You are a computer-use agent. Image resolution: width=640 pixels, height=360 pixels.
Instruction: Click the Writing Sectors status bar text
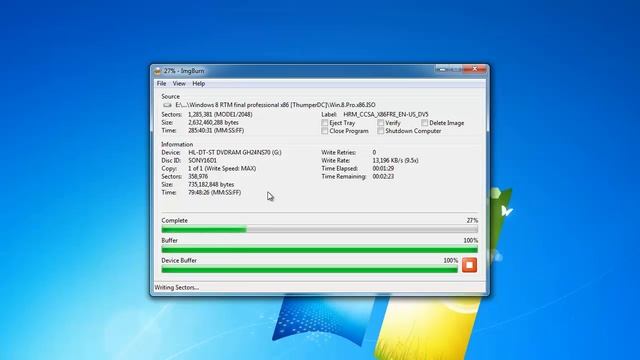tap(177, 288)
